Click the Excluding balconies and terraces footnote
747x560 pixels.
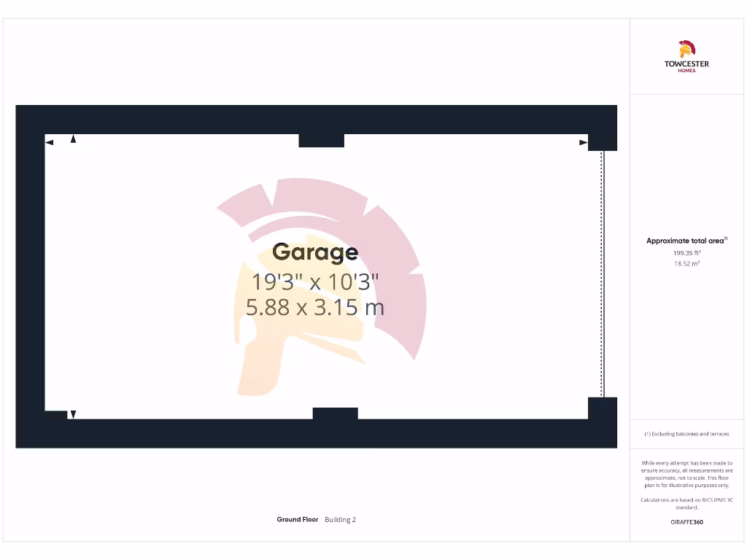pos(686,434)
